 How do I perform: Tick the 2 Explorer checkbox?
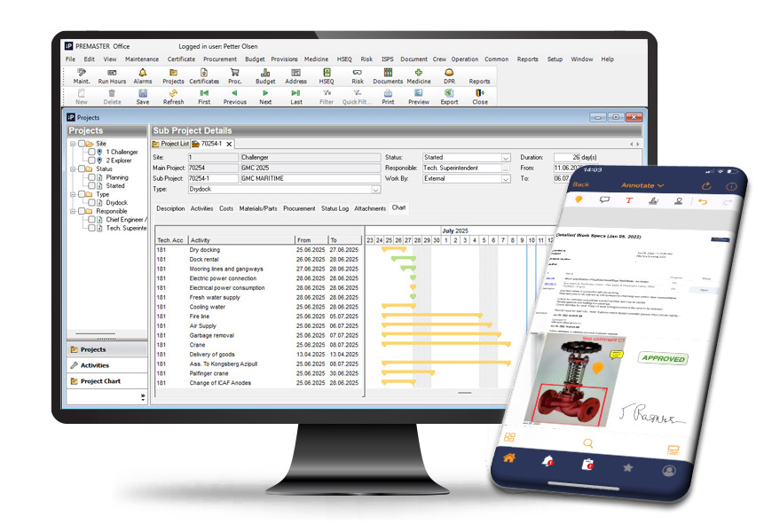91,160
